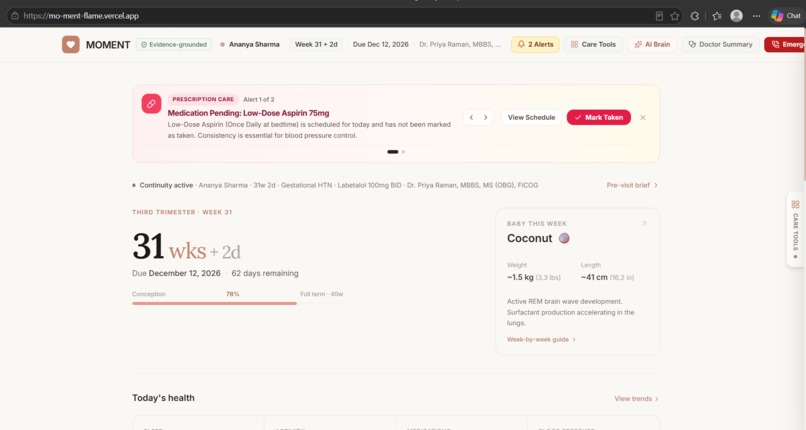Click the Medication Pending Low-Dose Aspirin title
Image resolution: width=806 pixels, height=430 pixels.
[x=248, y=113]
